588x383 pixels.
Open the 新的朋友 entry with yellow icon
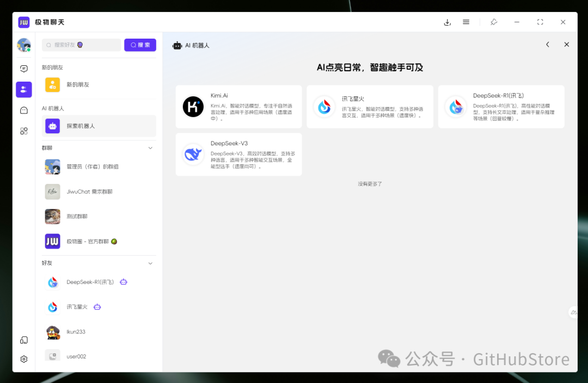click(x=99, y=85)
